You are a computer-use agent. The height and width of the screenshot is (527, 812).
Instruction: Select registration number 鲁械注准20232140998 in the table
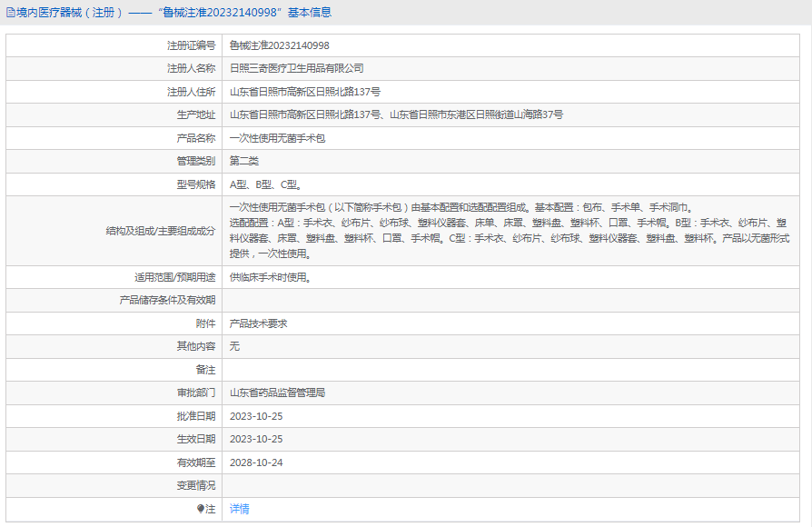click(279, 45)
